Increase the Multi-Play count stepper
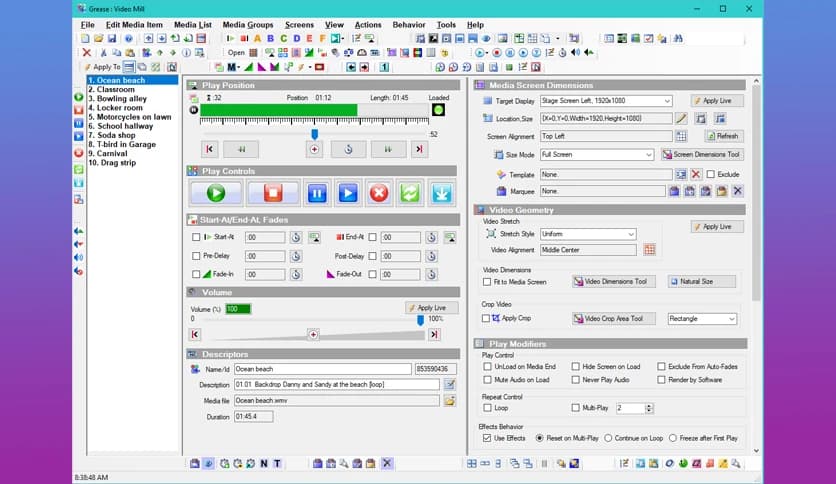The width and height of the screenshot is (836, 484). pyautogui.click(x=649, y=406)
